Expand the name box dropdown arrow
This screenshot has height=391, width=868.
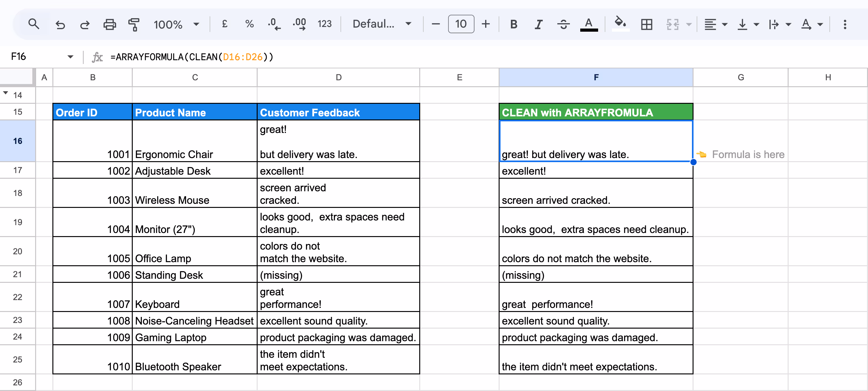(70, 56)
